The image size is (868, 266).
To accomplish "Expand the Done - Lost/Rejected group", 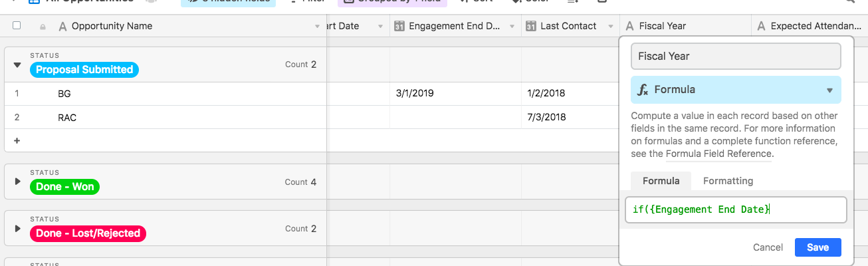I will point(17,228).
